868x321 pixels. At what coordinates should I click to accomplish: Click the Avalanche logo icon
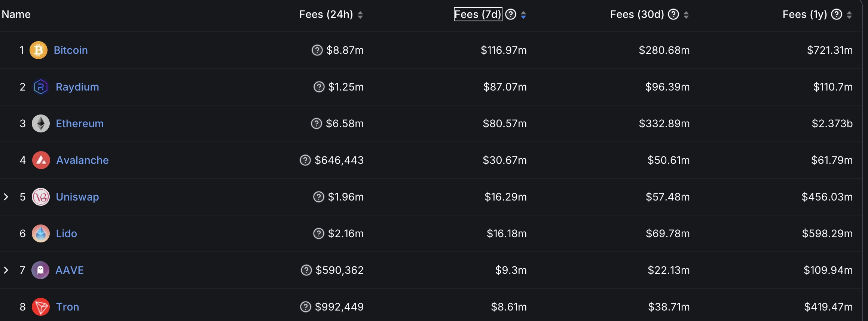tap(41, 160)
